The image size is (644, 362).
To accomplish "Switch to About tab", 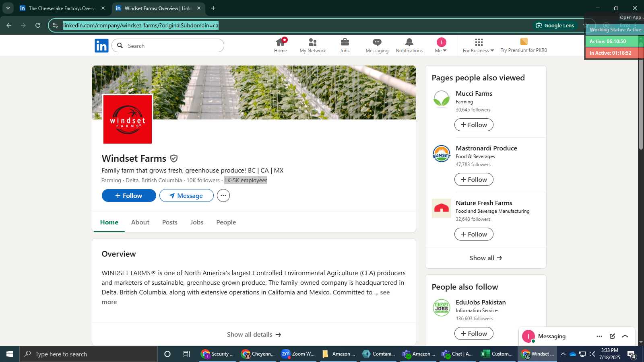I will click(x=140, y=222).
